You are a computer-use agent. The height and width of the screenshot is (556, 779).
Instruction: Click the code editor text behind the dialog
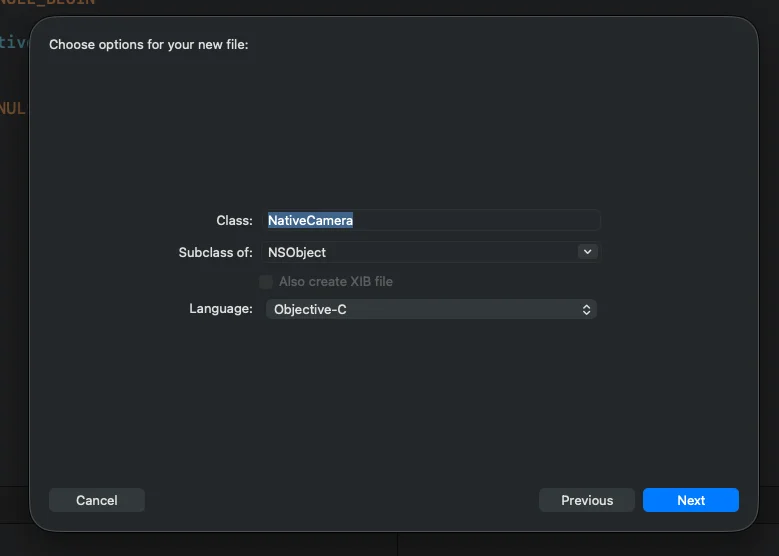pos(12,108)
